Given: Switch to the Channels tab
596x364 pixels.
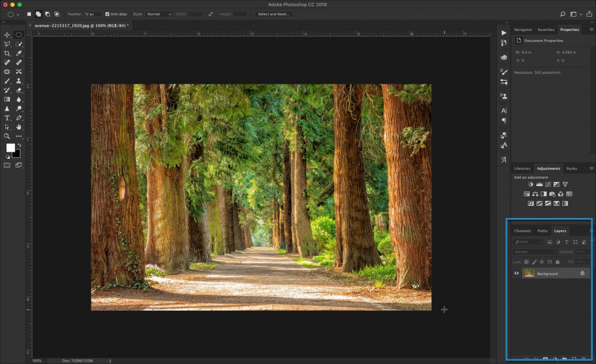Looking at the screenshot, I should point(522,230).
